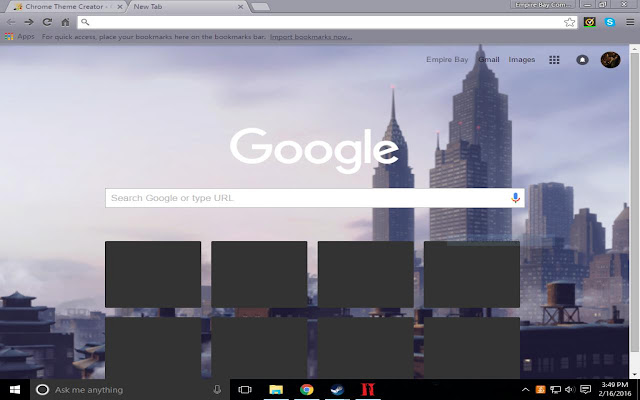Open the Google account avatar
The width and height of the screenshot is (640, 400).
[x=610, y=60]
